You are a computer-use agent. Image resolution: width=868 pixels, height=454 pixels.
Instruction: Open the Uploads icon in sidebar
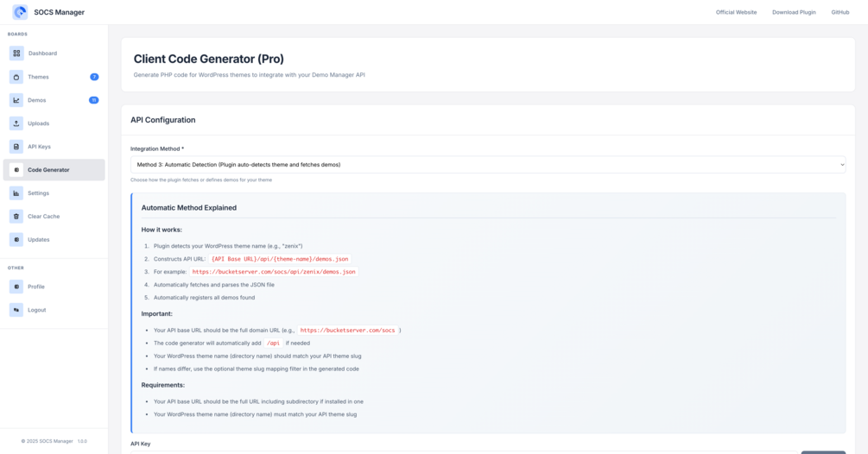(x=16, y=123)
